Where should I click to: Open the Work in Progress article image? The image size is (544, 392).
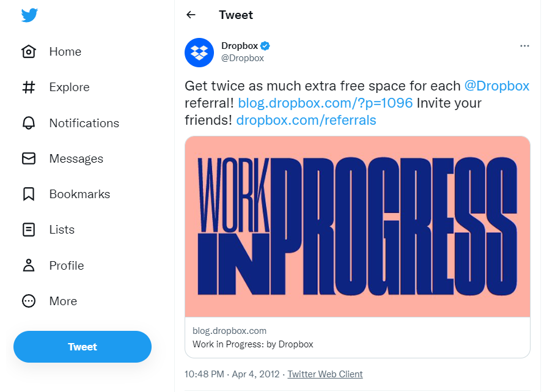358,226
